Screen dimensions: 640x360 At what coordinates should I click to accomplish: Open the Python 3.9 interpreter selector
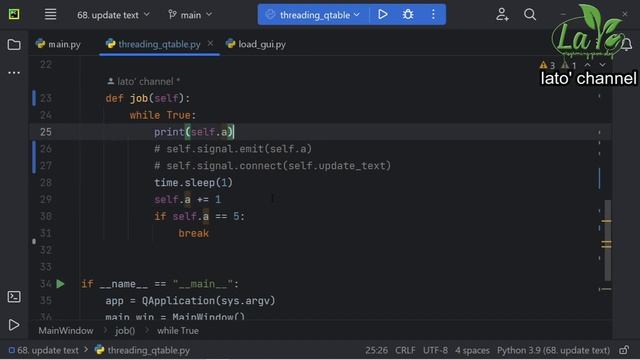(553, 350)
